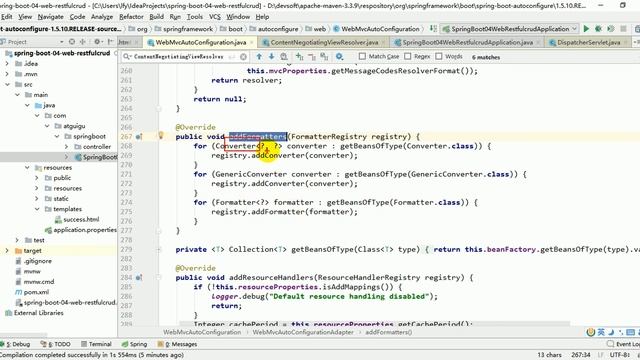The width and height of the screenshot is (640, 360).
Task: Expand the target folder
Action: (x=7, y=251)
